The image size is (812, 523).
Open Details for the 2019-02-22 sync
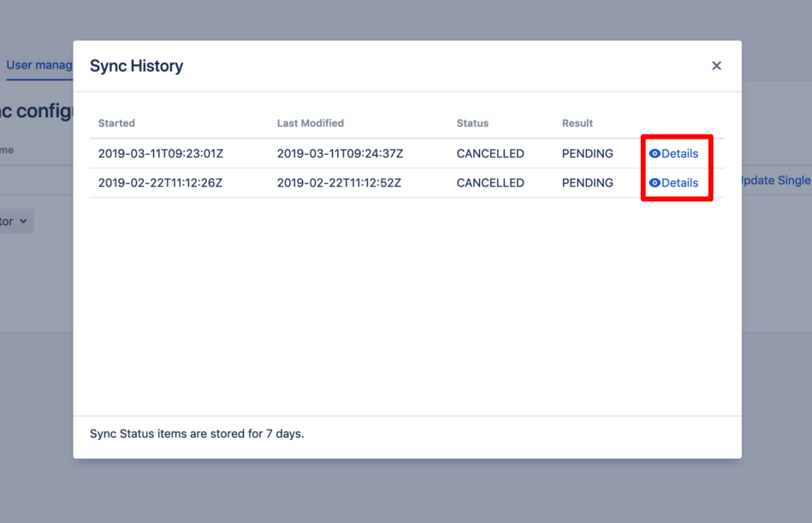pyautogui.click(x=673, y=183)
